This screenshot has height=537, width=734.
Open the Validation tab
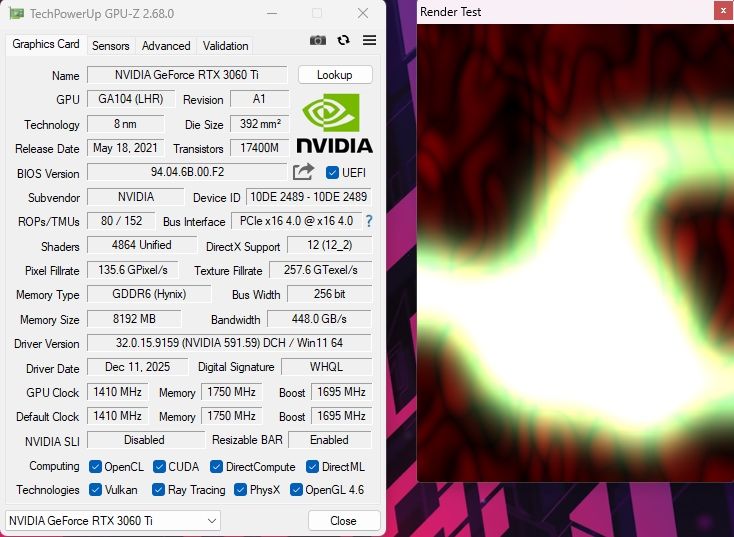coord(225,46)
